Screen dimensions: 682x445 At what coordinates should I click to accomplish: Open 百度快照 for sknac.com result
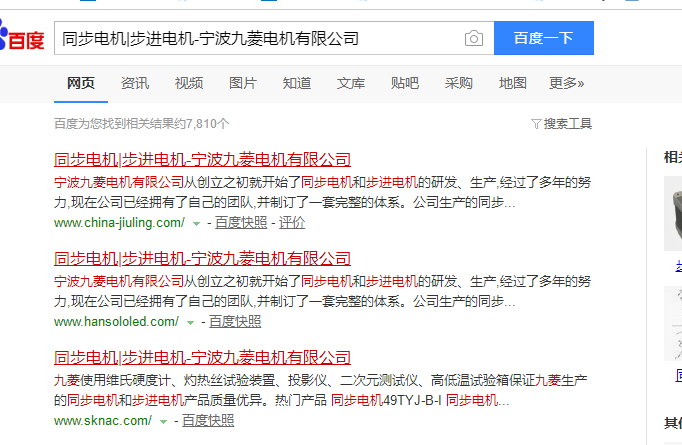coord(208,421)
